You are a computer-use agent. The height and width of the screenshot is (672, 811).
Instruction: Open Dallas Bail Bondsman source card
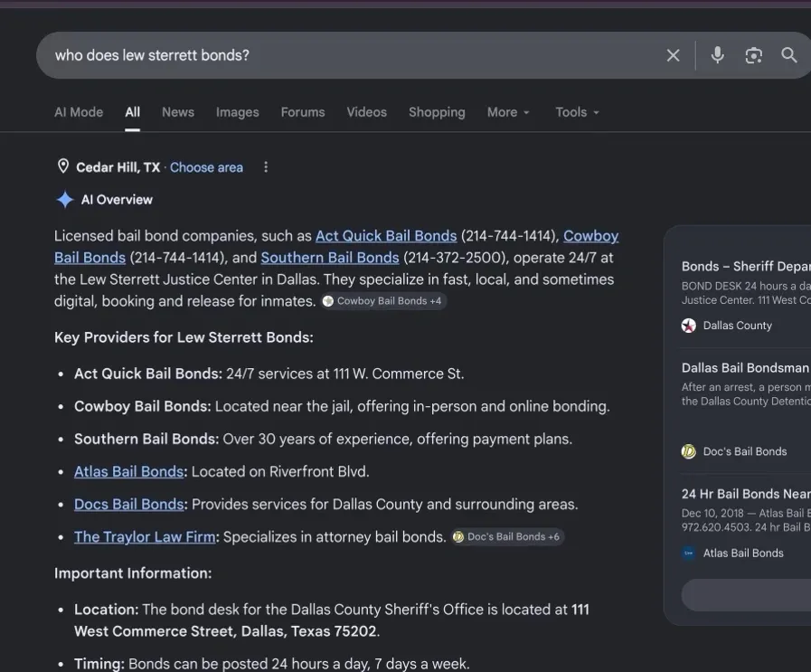pos(746,383)
